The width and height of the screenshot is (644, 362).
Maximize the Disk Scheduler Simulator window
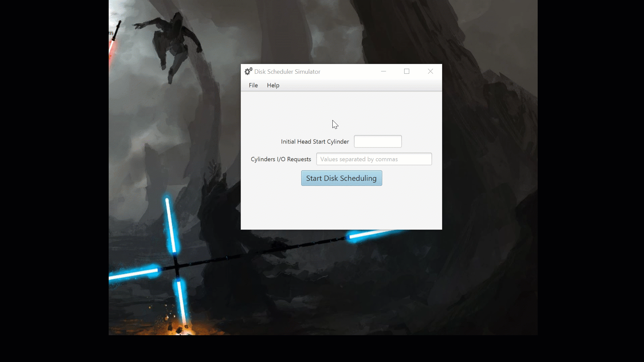pyautogui.click(x=407, y=71)
